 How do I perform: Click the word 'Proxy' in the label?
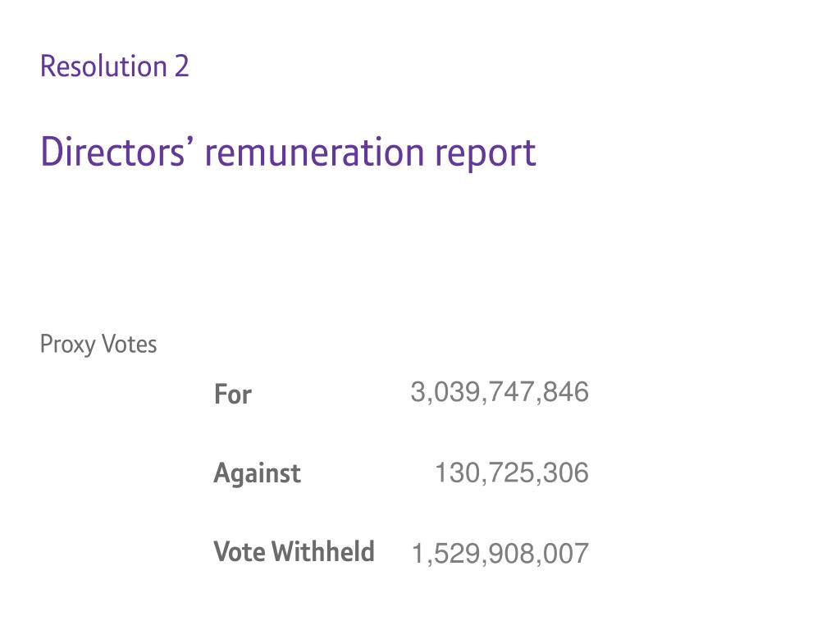67,345
